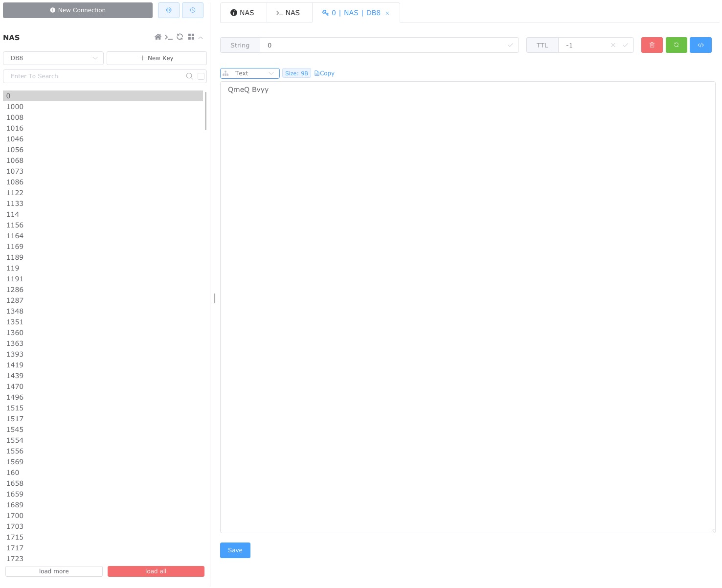Collapse the key panel with the chevron icon
This screenshot has width=722, height=588.
tap(201, 37)
